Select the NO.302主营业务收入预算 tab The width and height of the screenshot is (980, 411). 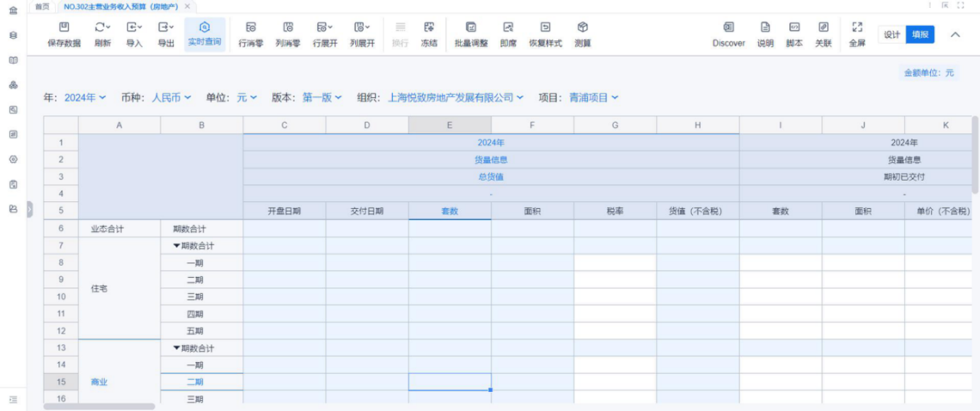point(121,6)
